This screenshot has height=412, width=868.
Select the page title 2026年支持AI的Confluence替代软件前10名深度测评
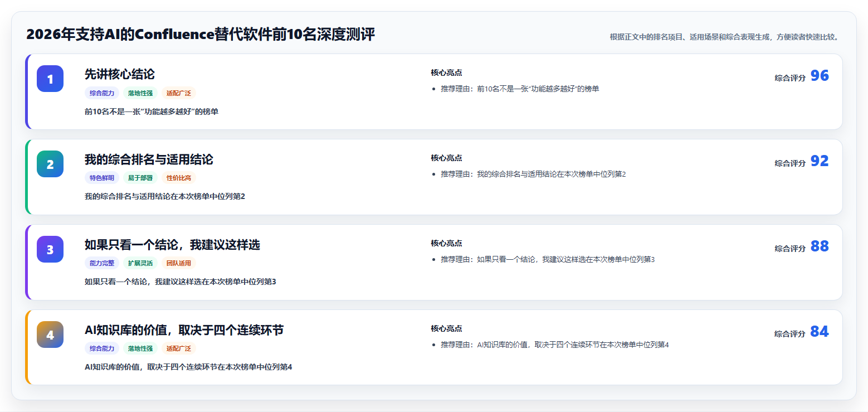point(201,35)
